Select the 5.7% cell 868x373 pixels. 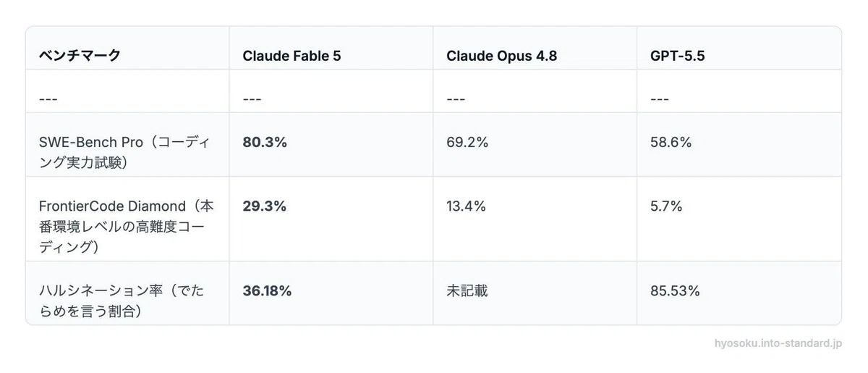(666, 206)
